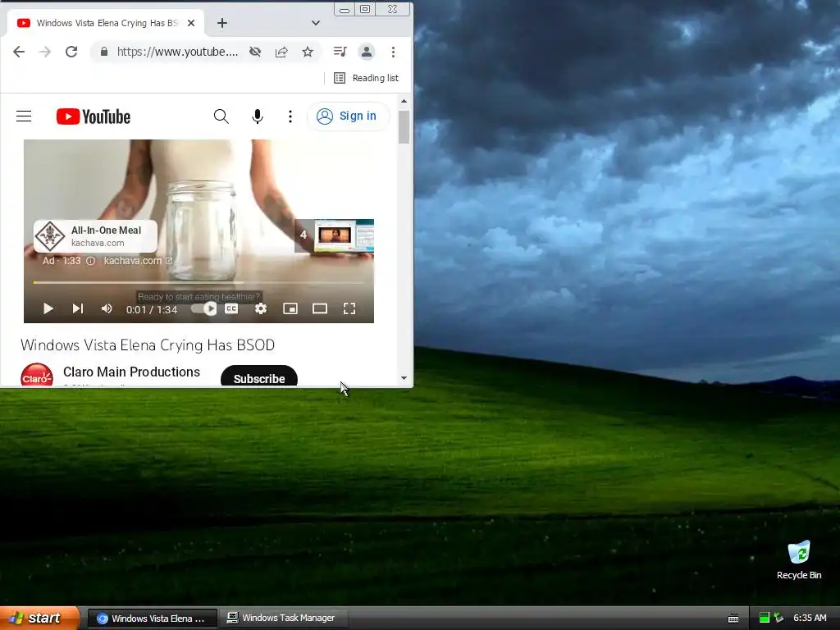
Task: Click the vertical scrollbar thumb
Action: click(404, 127)
